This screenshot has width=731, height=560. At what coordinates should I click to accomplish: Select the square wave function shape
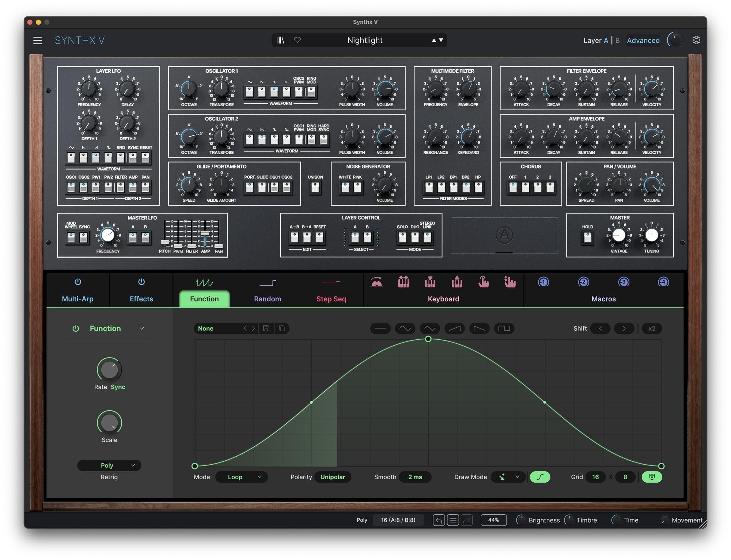pyautogui.click(x=504, y=328)
